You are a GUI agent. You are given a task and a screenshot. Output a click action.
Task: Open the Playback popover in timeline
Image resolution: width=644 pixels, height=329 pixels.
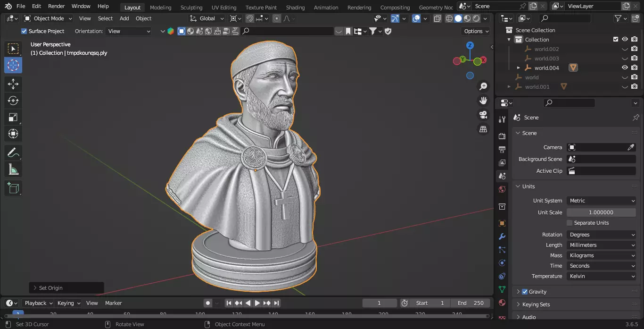[x=39, y=303]
